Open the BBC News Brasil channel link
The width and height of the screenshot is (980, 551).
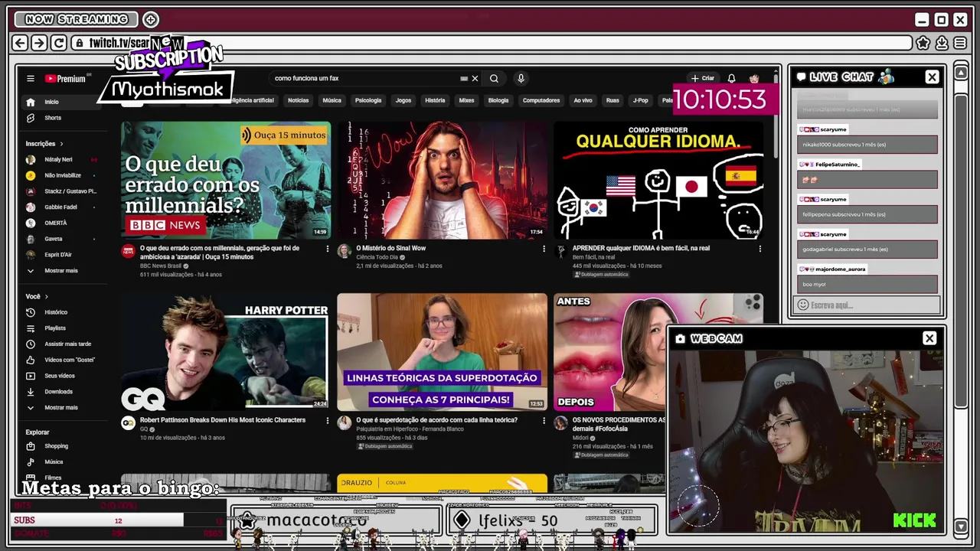161,266
